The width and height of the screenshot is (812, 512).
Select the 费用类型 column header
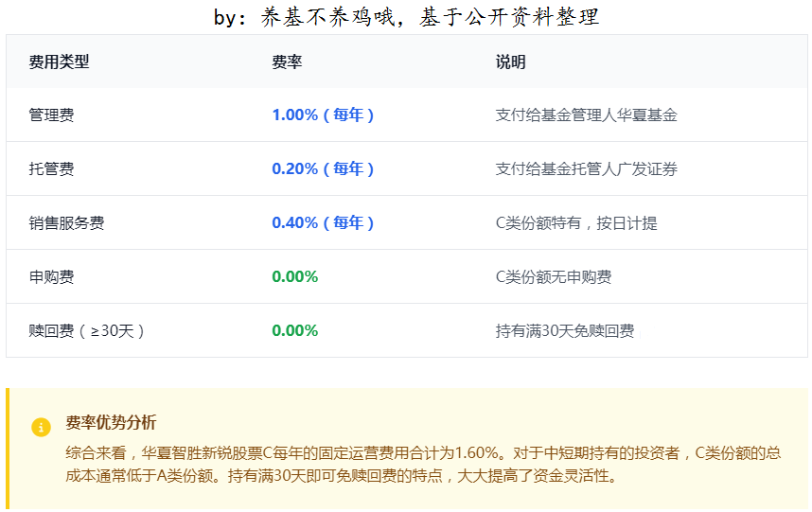pos(59,62)
